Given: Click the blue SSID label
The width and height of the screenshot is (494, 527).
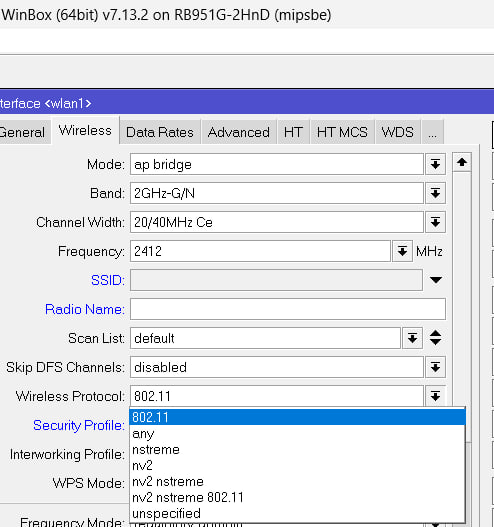Looking at the screenshot, I should tap(108, 280).
